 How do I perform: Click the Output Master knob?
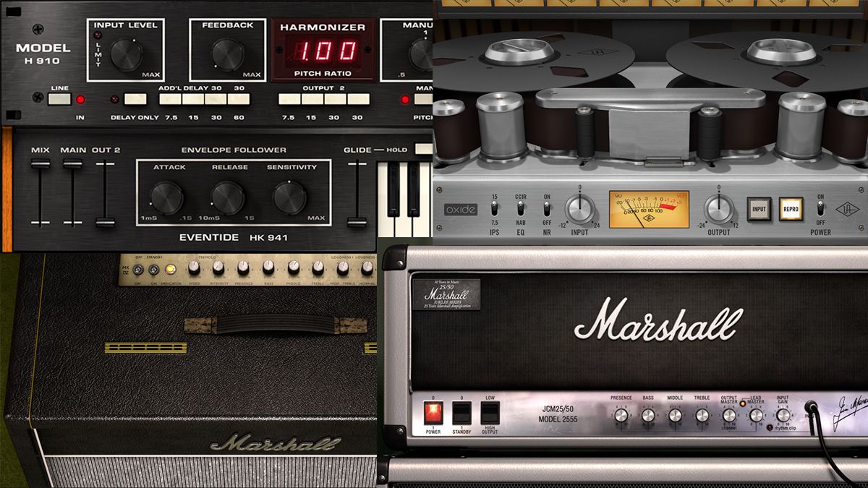coord(729,415)
